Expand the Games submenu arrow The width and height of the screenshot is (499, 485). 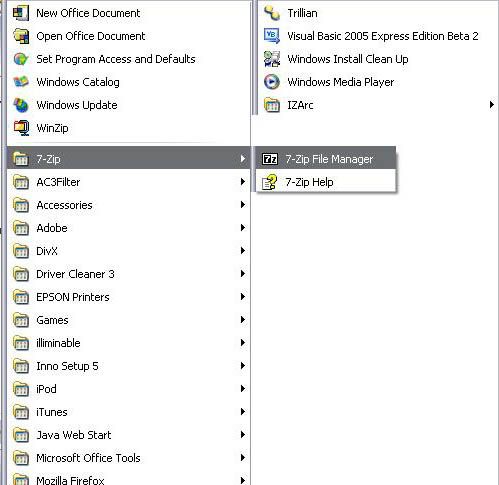(x=243, y=320)
